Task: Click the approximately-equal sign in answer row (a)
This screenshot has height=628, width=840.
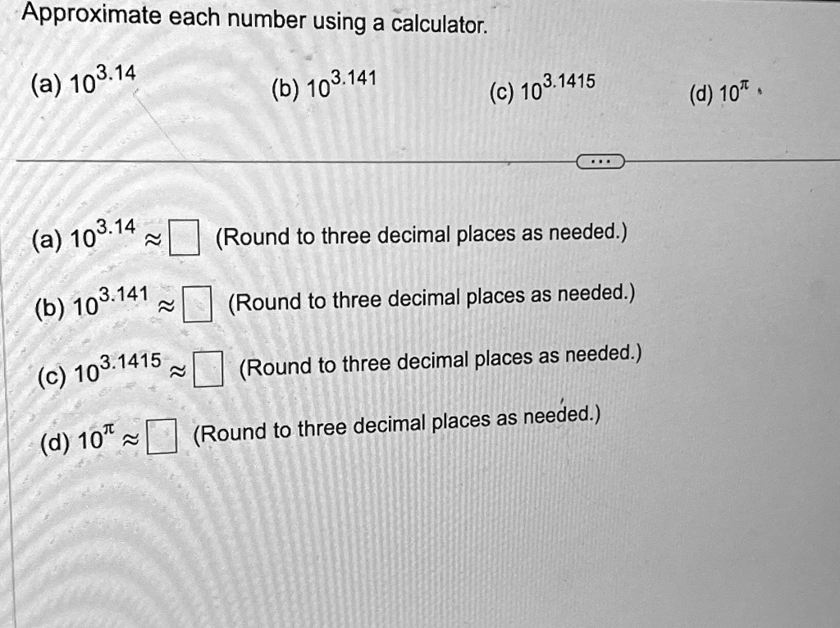Action: [x=153, y=240]
